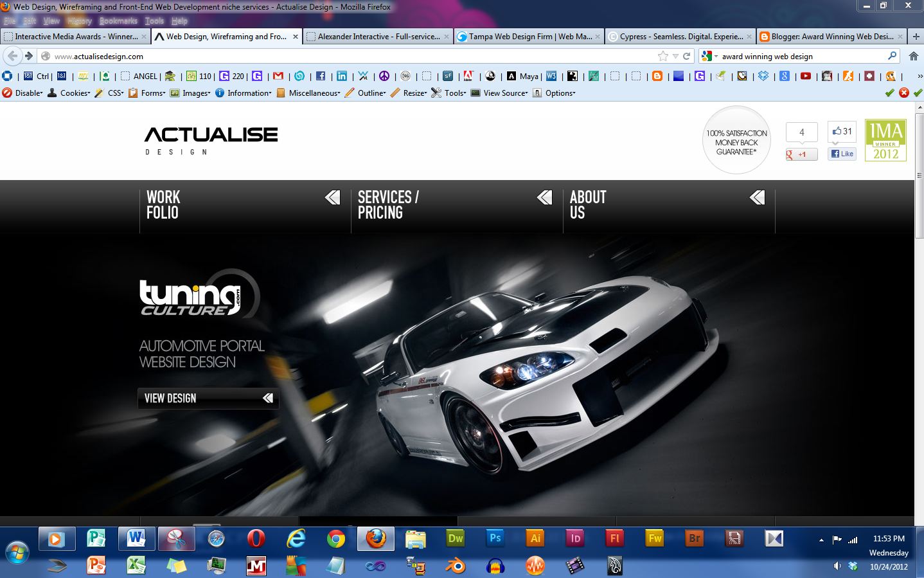Click the Firefox Home icon

pos(913,56)
